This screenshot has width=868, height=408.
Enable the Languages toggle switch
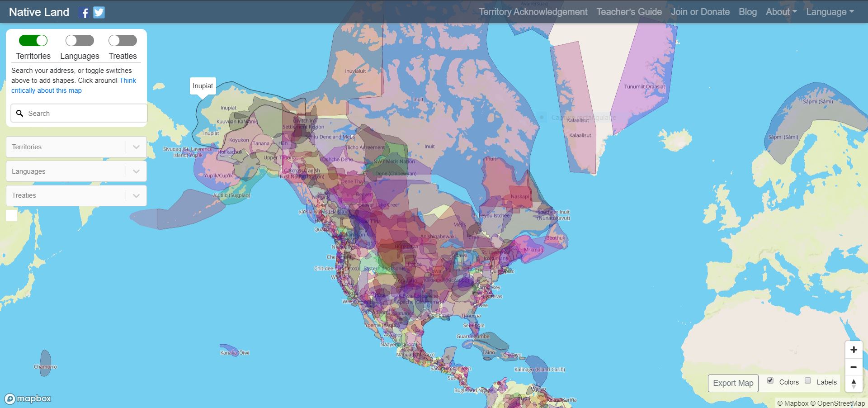80,41
